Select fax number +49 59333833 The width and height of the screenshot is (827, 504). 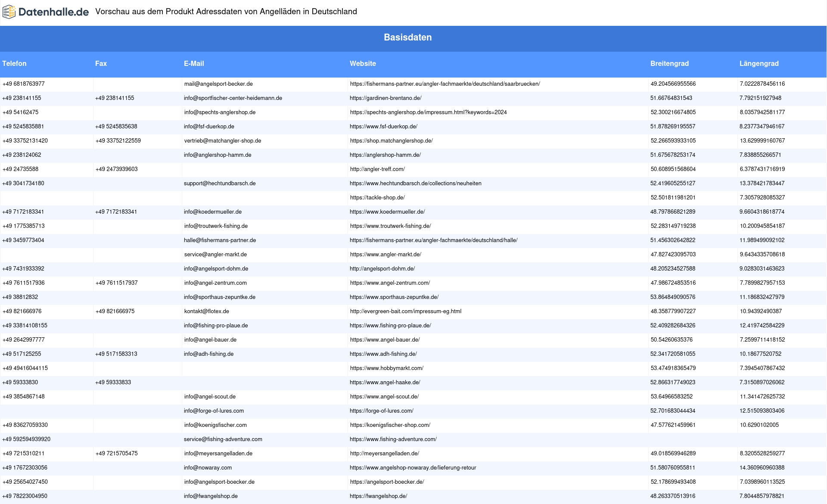pos(113,383)
